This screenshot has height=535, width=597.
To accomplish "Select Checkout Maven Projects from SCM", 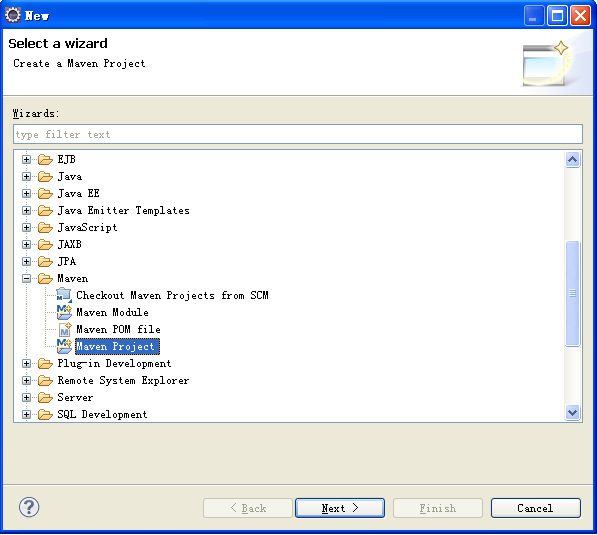I will click(172, 295).
